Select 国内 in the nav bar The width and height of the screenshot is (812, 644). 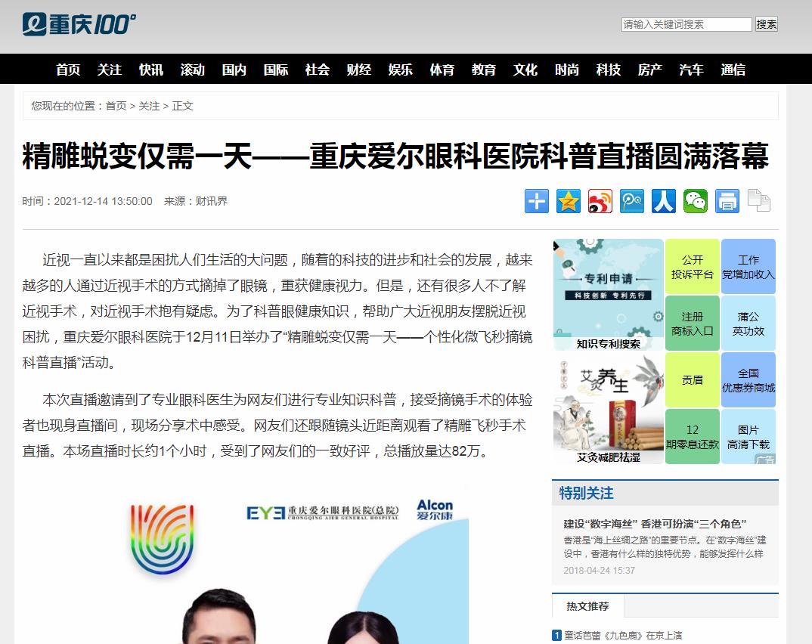234,70
